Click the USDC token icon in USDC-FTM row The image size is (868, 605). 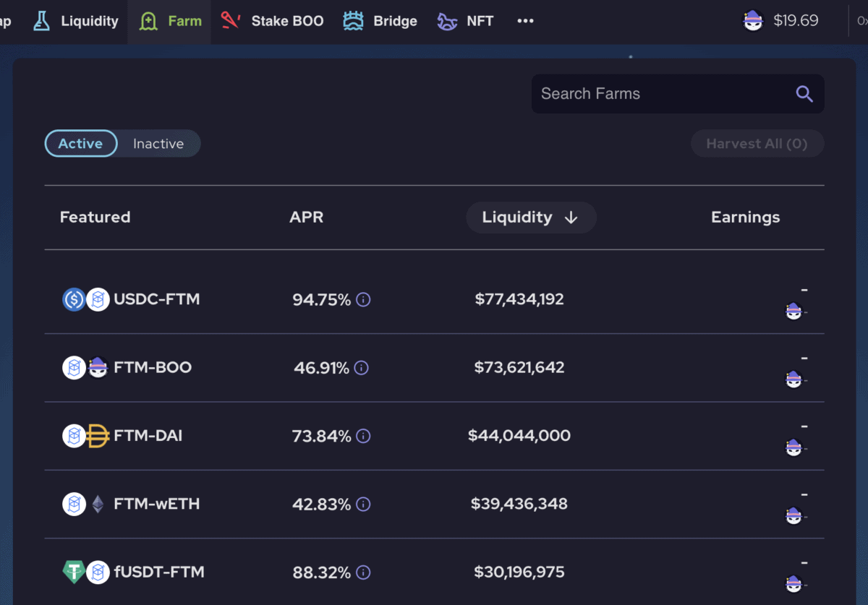(74, 299)
